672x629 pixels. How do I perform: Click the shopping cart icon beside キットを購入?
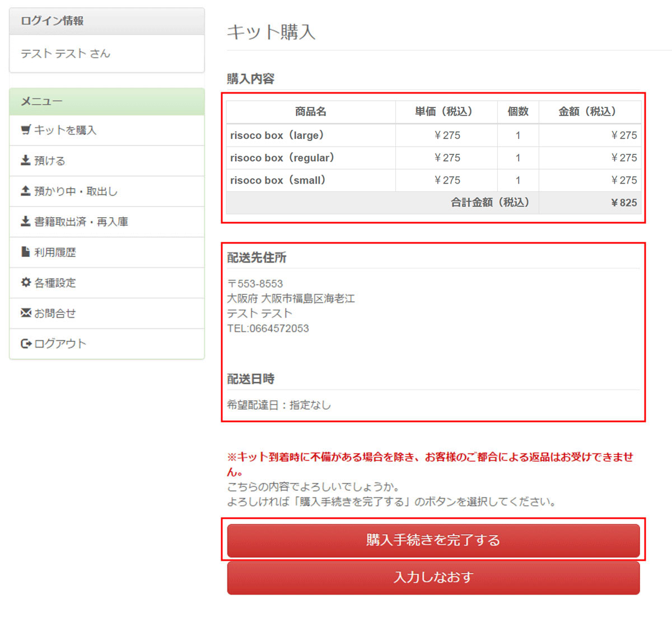point(26,130)
